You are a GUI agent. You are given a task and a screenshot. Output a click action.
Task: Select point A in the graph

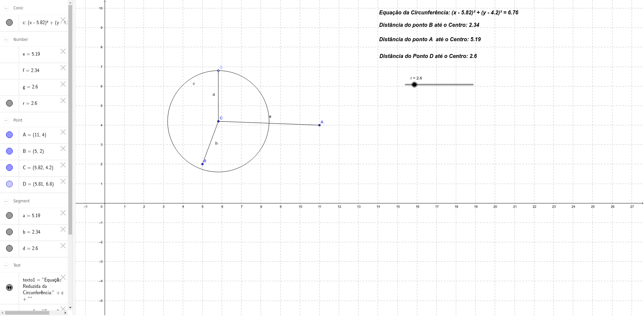click(319, 125)
